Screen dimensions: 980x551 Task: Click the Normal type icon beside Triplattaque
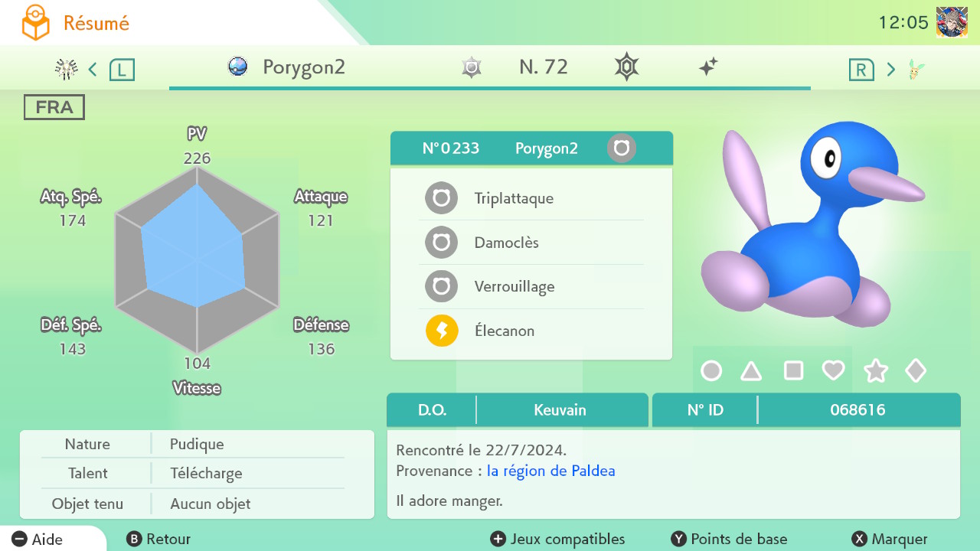pos(442,198)
